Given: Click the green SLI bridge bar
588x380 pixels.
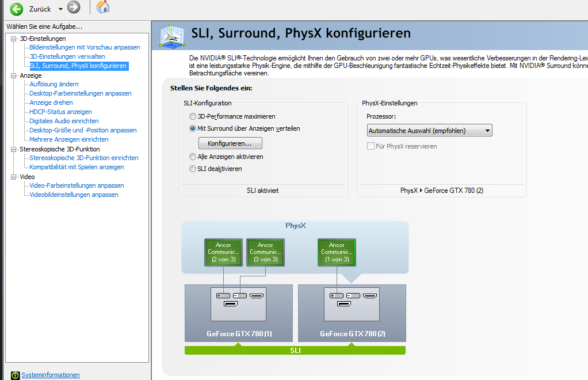Looking at the screenshot, I should coord(295,351).
